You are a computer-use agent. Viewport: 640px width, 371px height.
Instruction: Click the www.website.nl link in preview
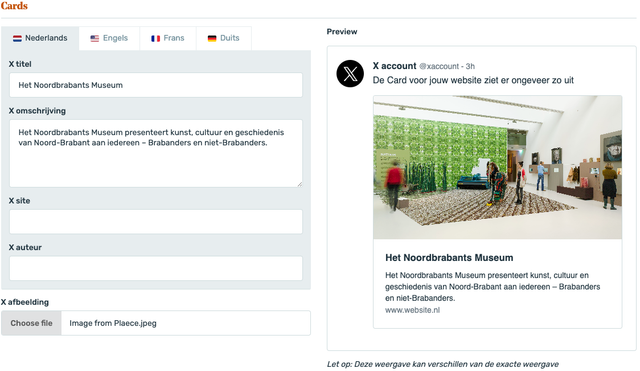tap(412, 310)
